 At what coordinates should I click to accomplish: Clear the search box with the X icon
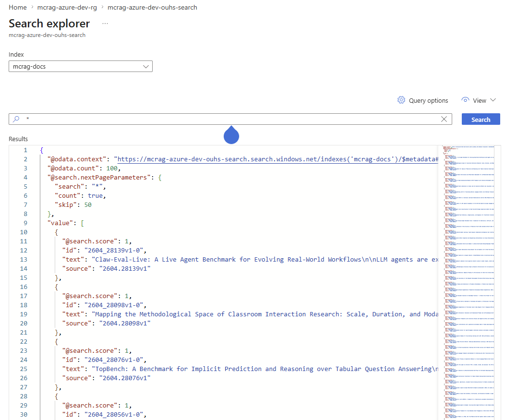click(x=444, y=119)
